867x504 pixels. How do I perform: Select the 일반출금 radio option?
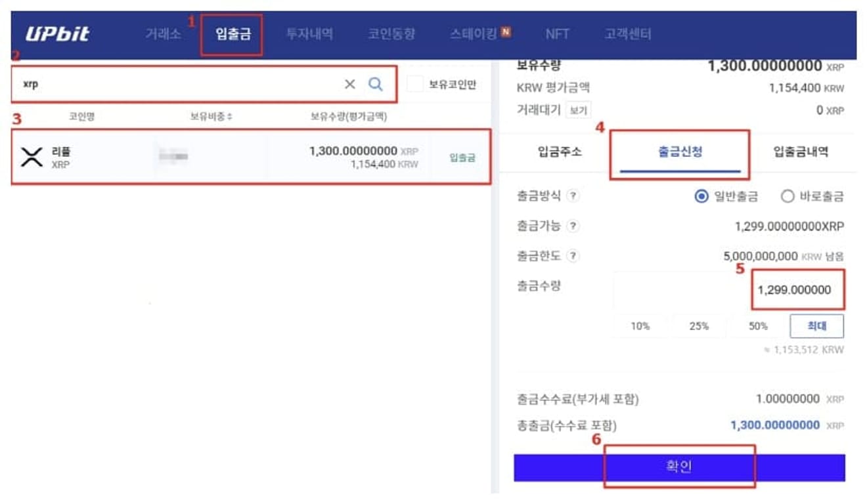(x=701, y=196)
